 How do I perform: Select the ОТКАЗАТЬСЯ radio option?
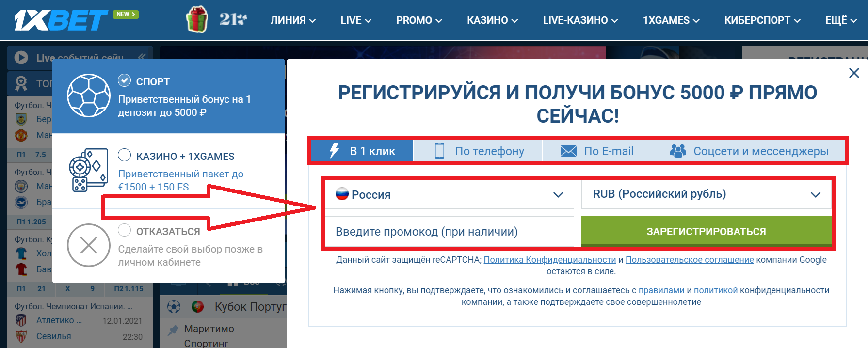click(125, 230)
